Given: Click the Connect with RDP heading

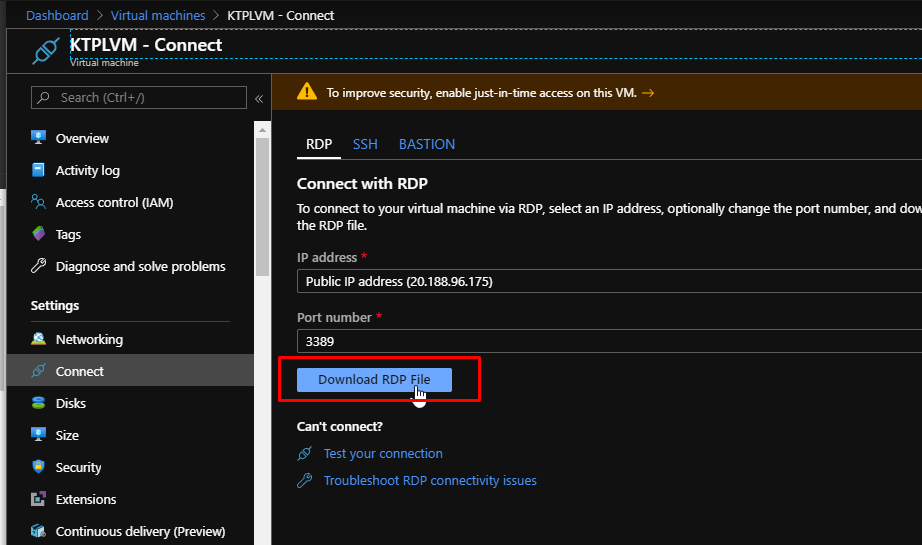Looking at the screenshot, I should 362,183.
